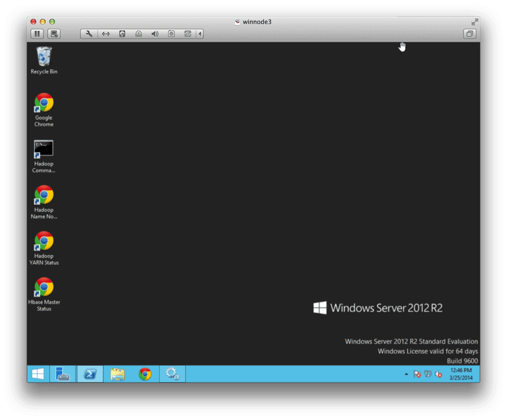The image size is (507, 420).
Task: Click the USB device toolbar icon
Action: [172, 34]
